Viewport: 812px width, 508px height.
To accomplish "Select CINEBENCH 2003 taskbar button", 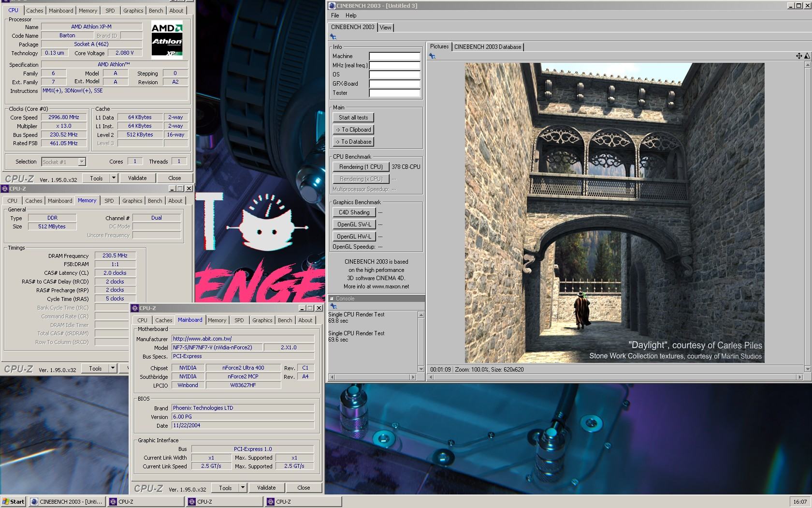I will (67, 502).
